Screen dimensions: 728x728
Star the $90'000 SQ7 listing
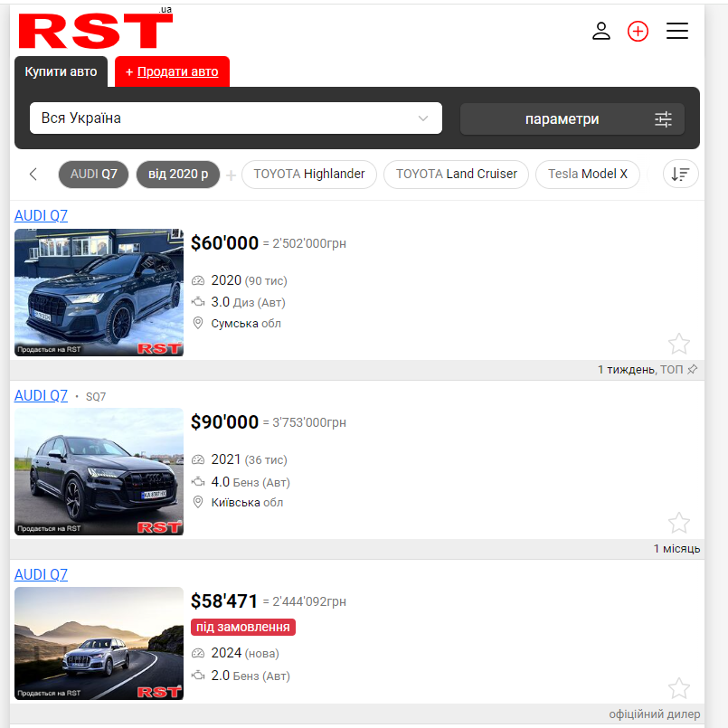click(679, 523)
